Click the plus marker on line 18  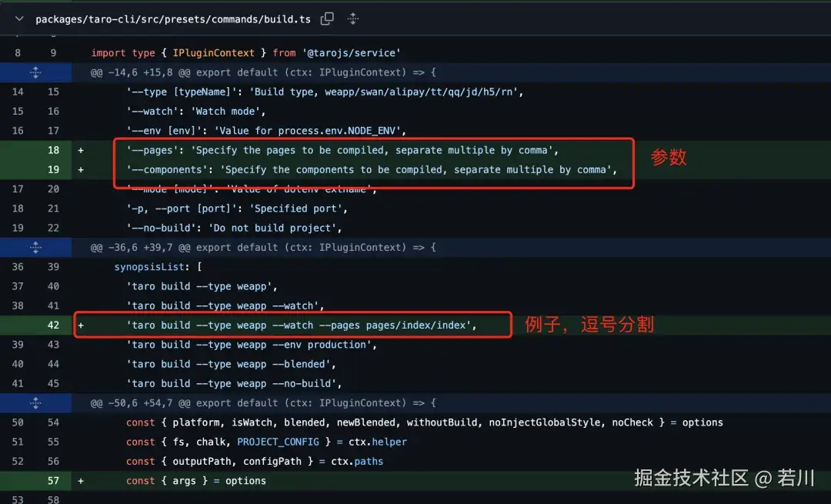pos(80,150)
